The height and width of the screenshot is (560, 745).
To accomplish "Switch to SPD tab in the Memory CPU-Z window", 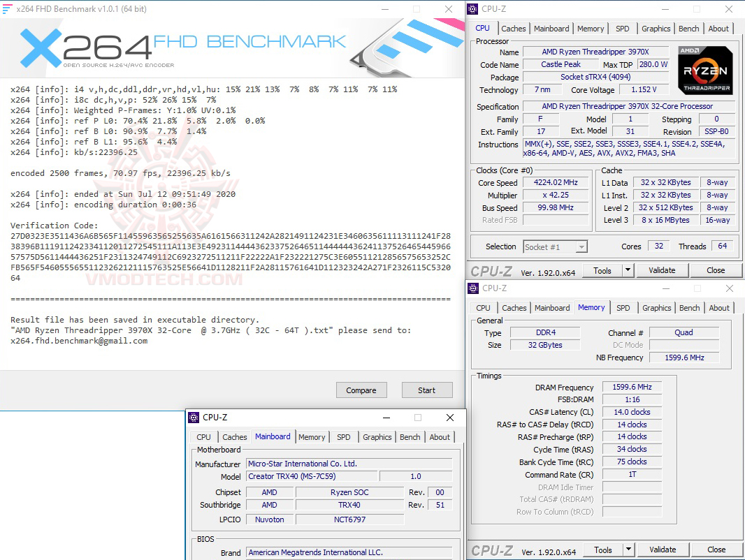I will 623,308.
